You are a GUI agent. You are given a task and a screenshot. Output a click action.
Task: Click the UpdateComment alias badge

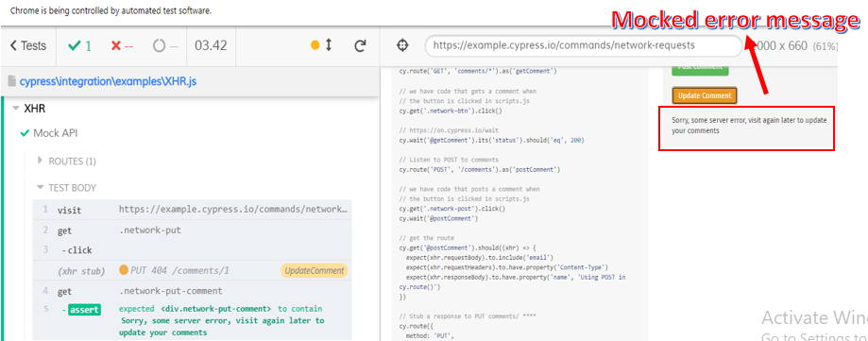315,271
